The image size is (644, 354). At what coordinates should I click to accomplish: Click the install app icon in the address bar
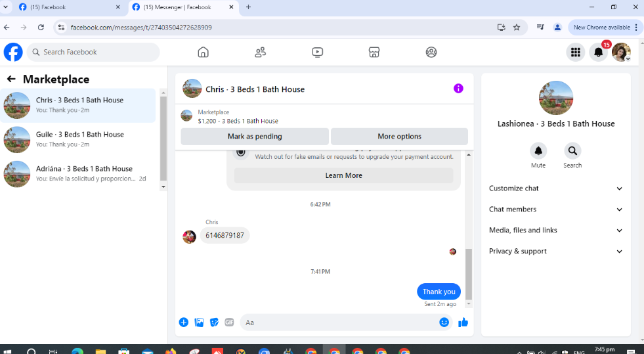[501, 28]
